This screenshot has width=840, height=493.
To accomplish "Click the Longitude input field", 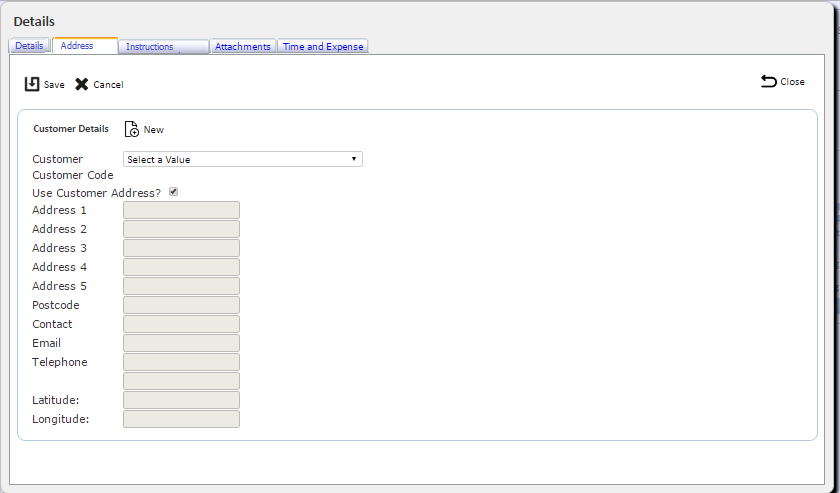I will pos(182,419).
